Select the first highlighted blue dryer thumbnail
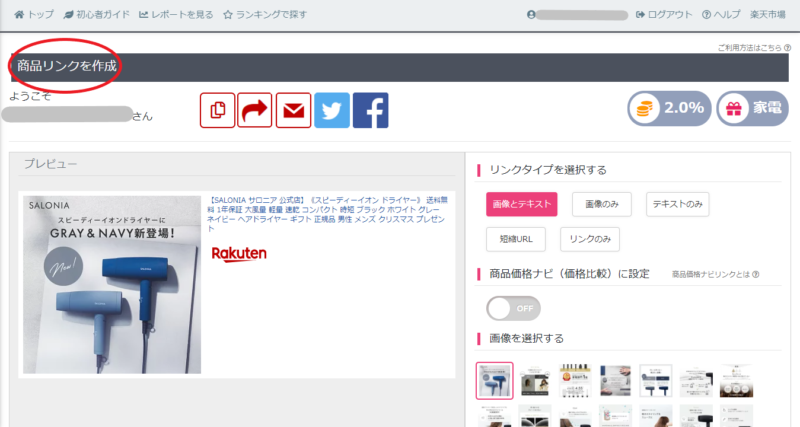 tap(494, 381)
